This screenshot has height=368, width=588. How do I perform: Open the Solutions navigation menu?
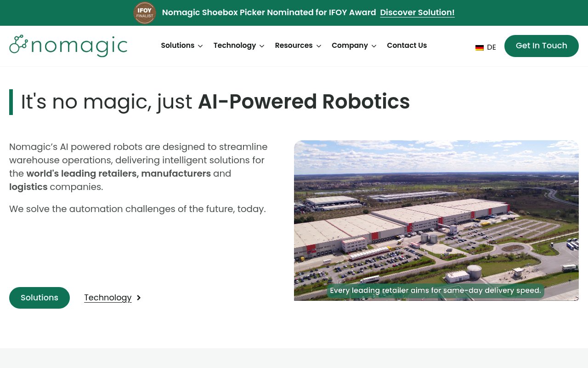178,46
